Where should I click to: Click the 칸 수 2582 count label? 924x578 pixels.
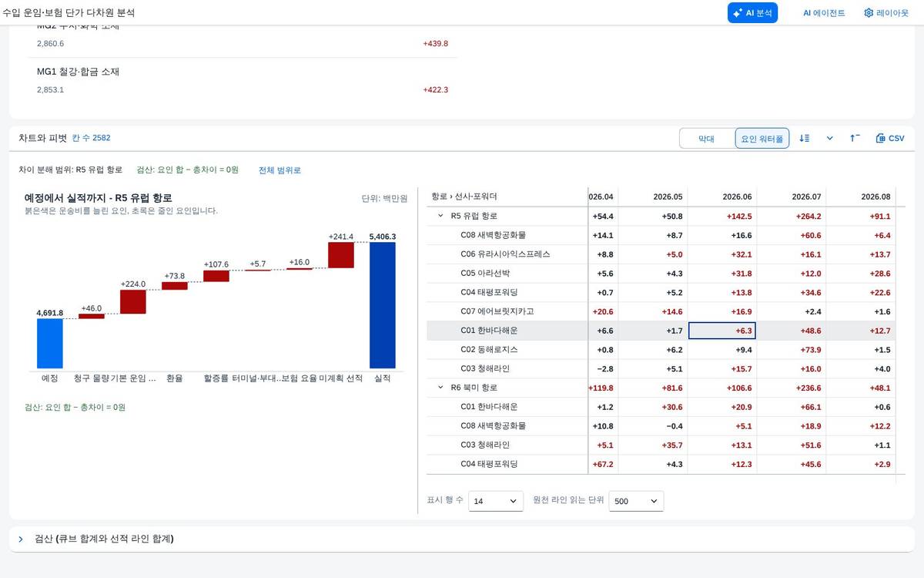pos(92,138)
